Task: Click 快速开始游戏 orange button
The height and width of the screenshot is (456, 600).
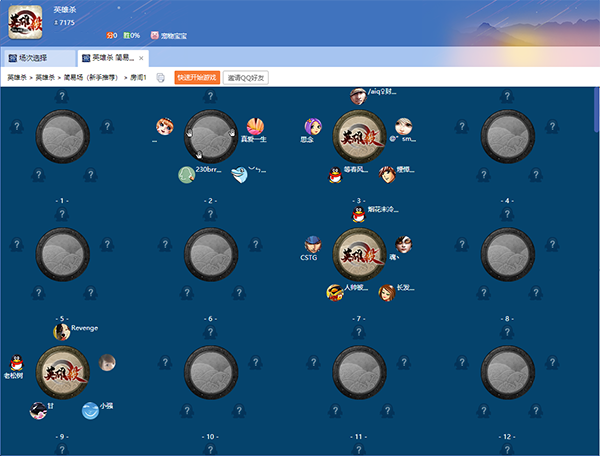Action: (x=197, y=78)
